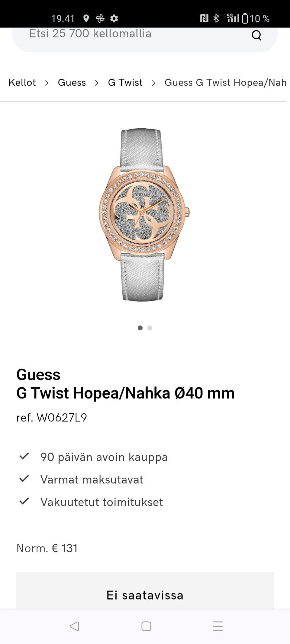Tap the battery indicator icon
Screen dimensions: 290x644
click(x=245, y=18)
